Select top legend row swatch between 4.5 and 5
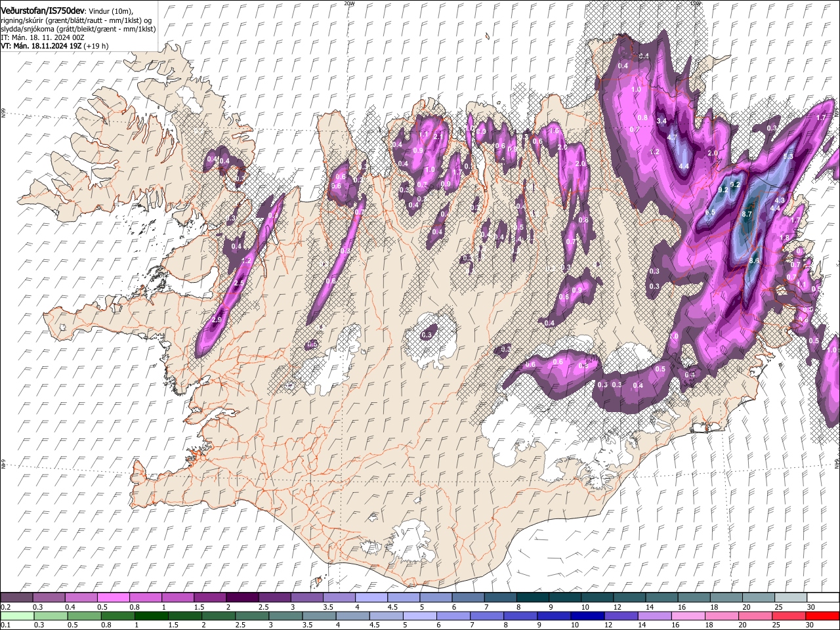Image resolution: width=840 pixels, height=630 pixels. (x=403, y=597)
